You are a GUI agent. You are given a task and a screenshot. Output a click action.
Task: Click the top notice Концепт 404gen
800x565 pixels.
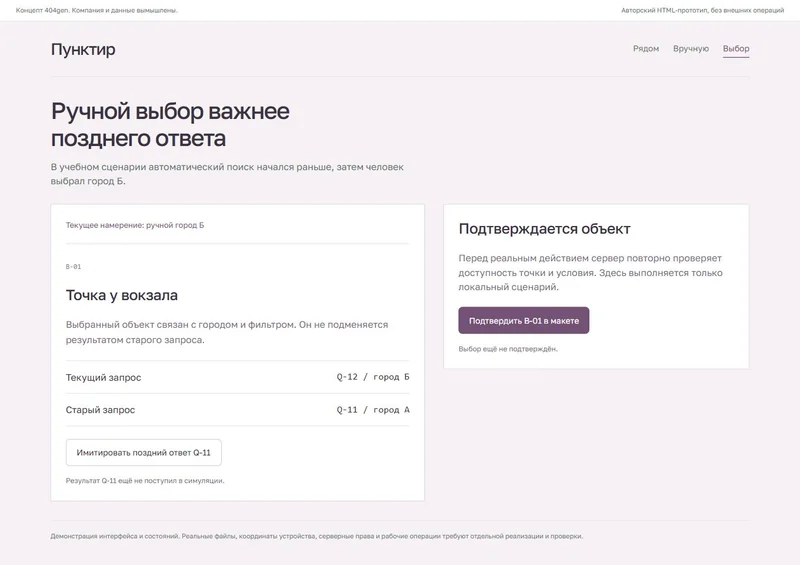(x=96, y=10)
